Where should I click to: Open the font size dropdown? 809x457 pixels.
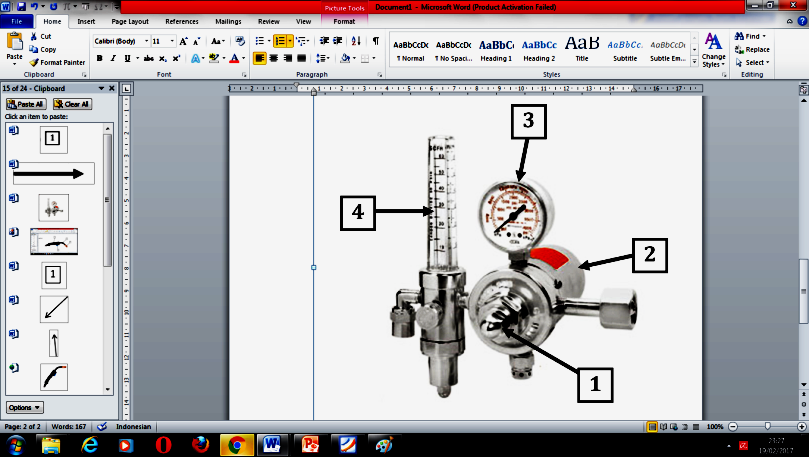(x=171, y=42)
